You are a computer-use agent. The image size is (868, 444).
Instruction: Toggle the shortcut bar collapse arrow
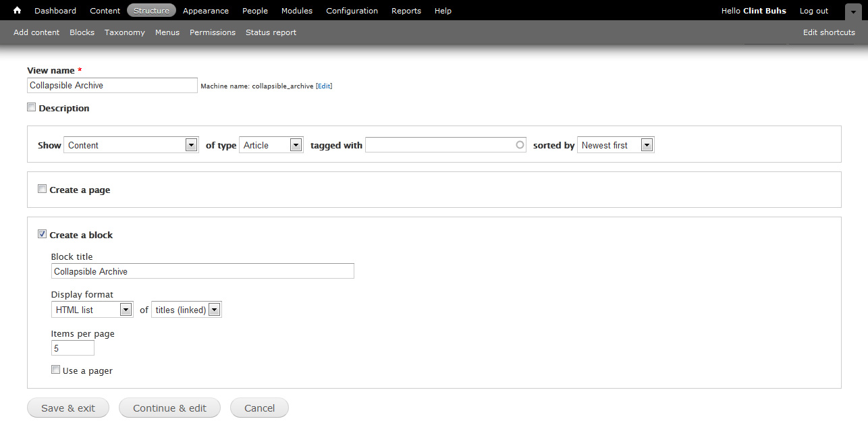click(853, 11)
